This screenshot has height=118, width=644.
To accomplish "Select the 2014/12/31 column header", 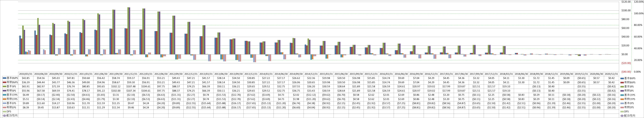I will (x=311, y=74).
